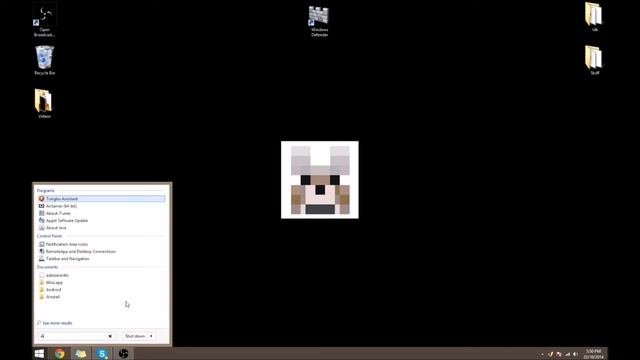Screen dimensions: 640x360
Task: Clear the search box with X
Action: point(110,336)
